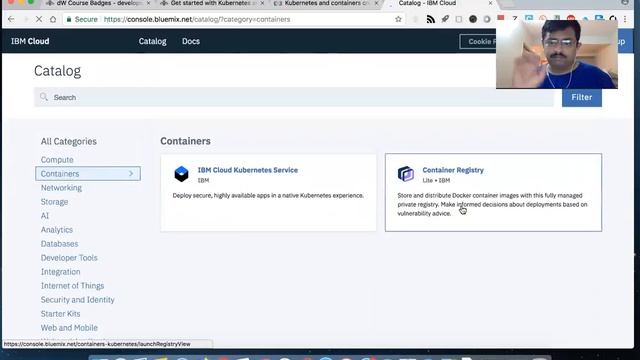The height and width of the screenshot is (360, 640).
Task: Click the search magnifier icon
Action: pyautogui.click(x=44, y=97)
